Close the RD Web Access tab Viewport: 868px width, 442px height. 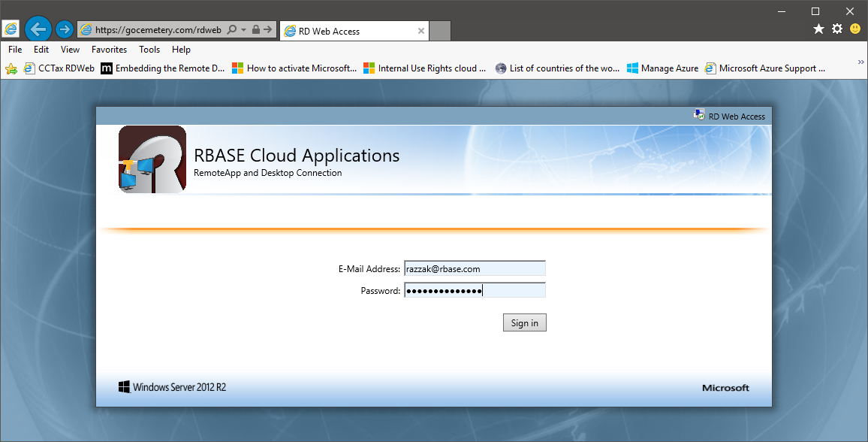click(421, 31)
